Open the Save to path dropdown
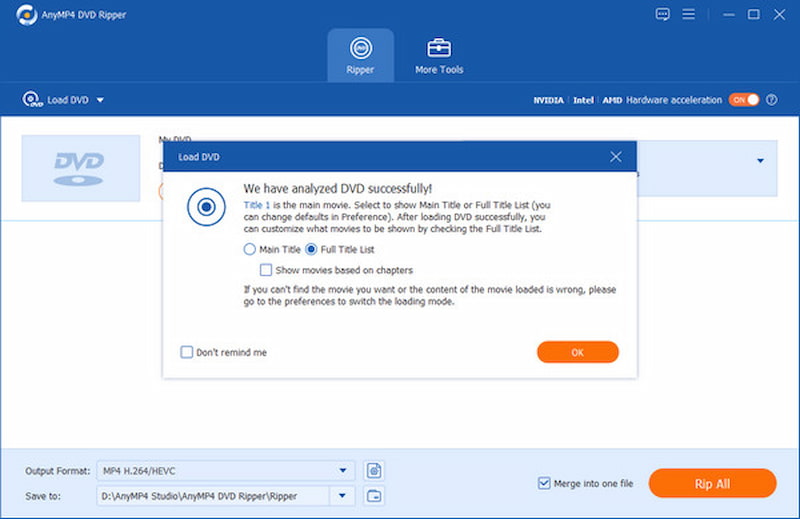 click(x=343, y=495)
